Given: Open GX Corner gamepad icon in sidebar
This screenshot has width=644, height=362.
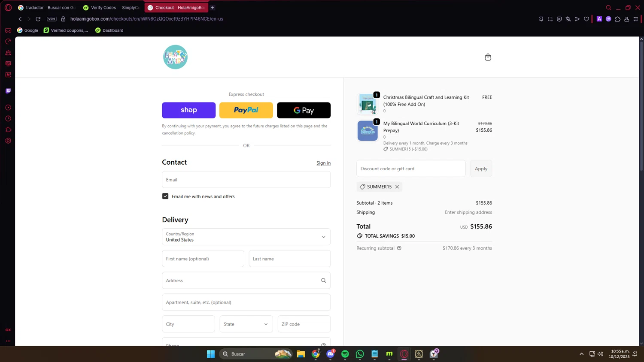Looking at the screenshot, I should pyautogui.click(x=8, y=30).
